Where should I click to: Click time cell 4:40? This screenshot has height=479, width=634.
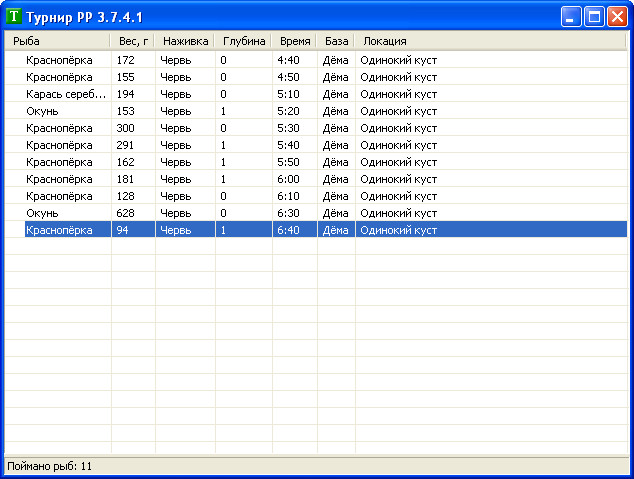288,60
